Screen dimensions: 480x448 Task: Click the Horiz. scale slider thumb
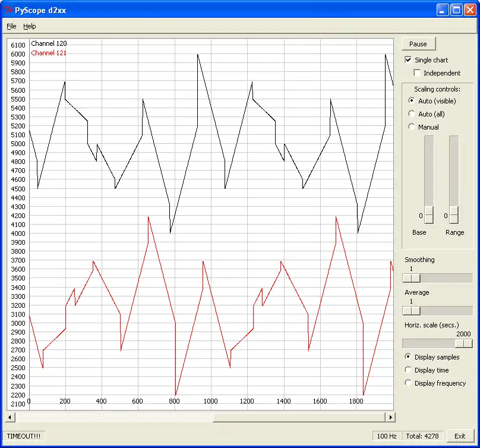(x=463, y=343)
